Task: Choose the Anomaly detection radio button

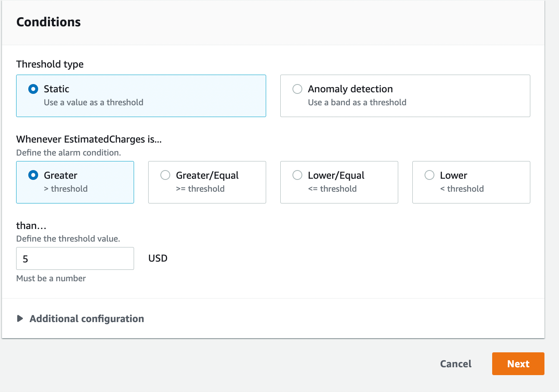Action: click(298, 89)
